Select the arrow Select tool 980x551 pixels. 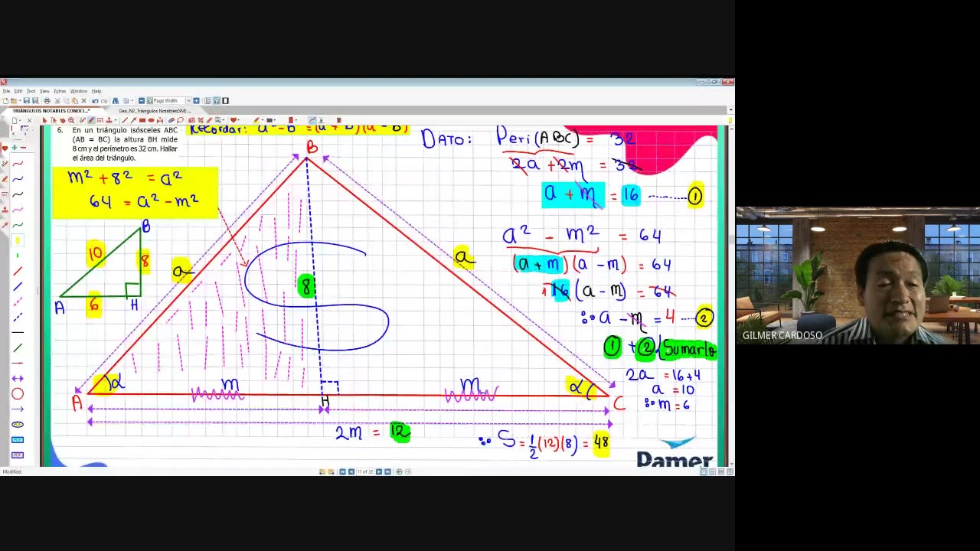pos(44,120)
